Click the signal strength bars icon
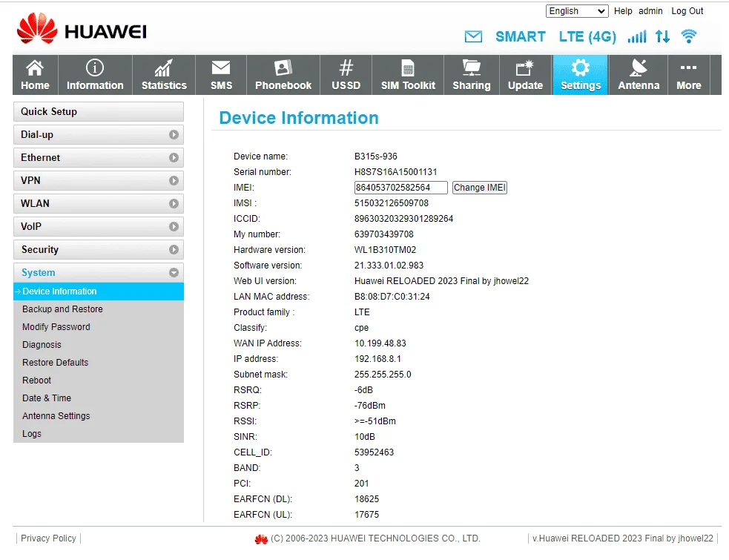Viewport: 729px width, 560px height. (637, 36)
